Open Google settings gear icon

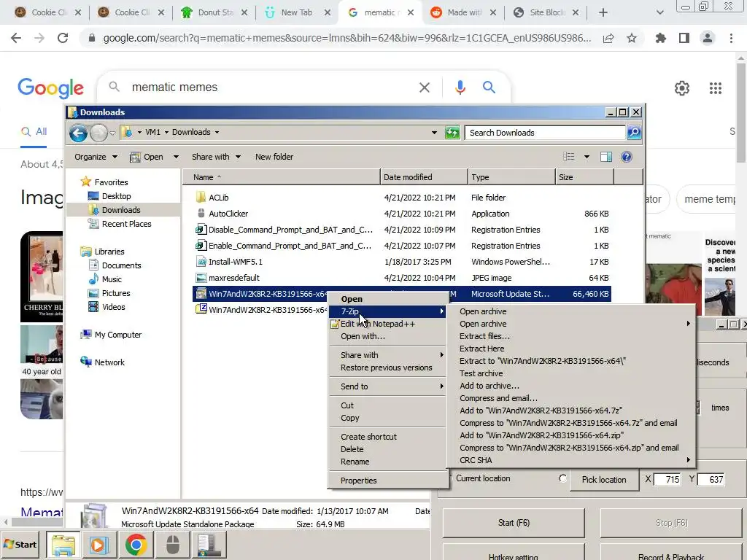(682, 88)
